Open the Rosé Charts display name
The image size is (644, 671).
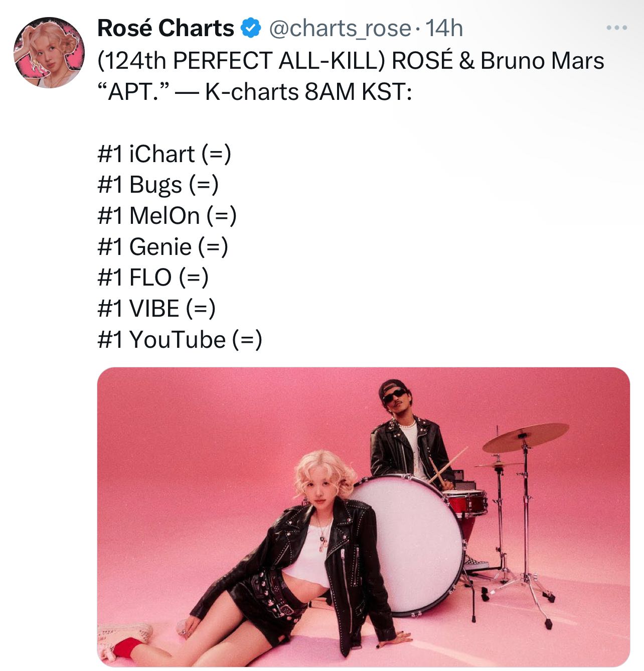click(x=166, y=28)
